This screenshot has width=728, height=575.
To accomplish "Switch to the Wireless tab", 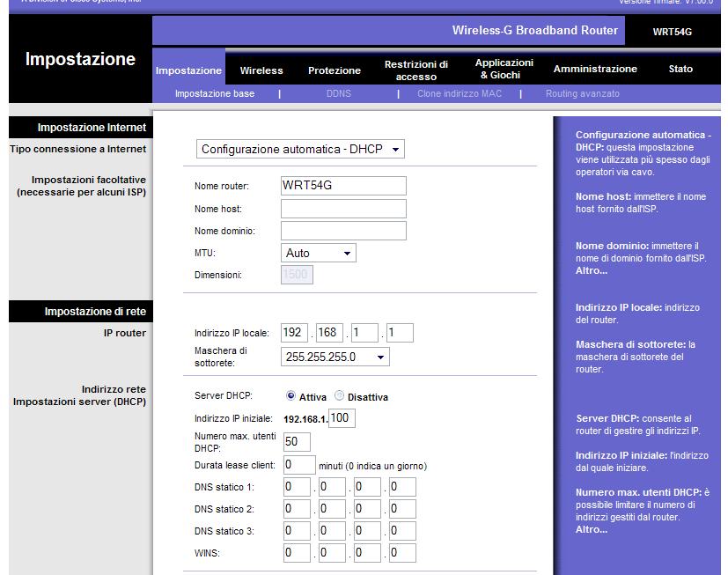I will (x=261, y=70).
